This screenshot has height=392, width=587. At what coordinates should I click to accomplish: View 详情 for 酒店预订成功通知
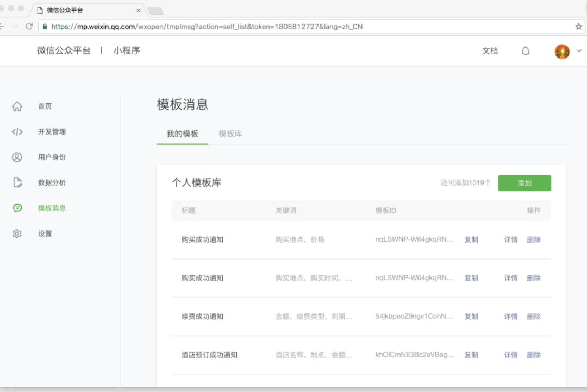coord(511,355)
